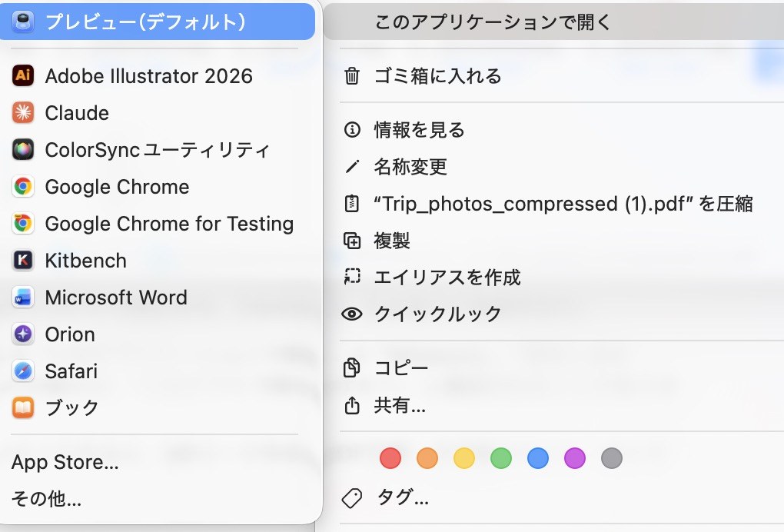Click the pencil rename icon

352,167
